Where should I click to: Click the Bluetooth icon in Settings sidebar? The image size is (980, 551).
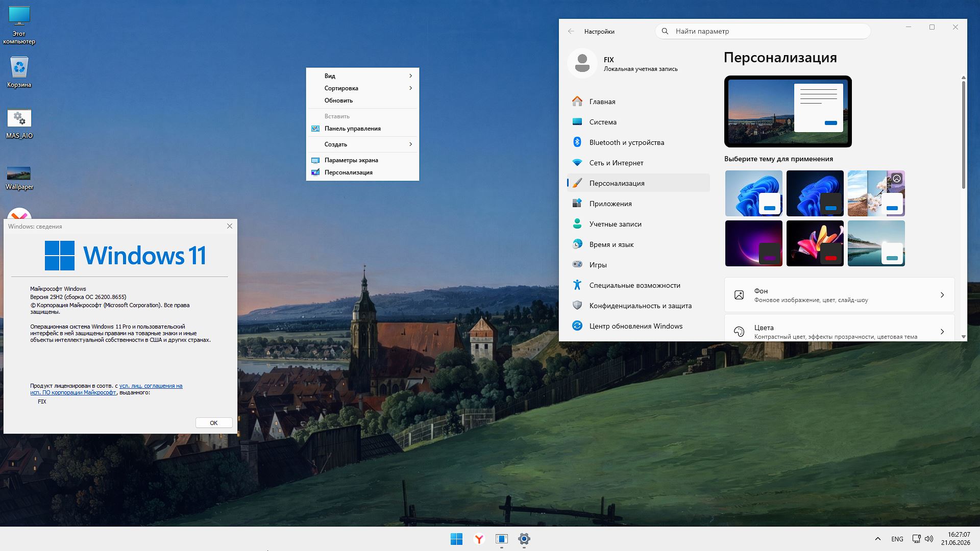click(x=577, y=142)
